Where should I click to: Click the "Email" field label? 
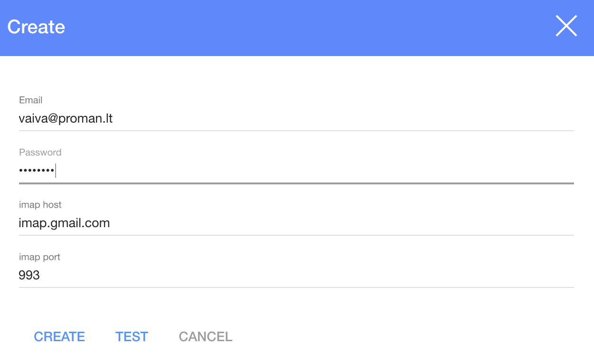pyautogui.click(x=30, y=100)
